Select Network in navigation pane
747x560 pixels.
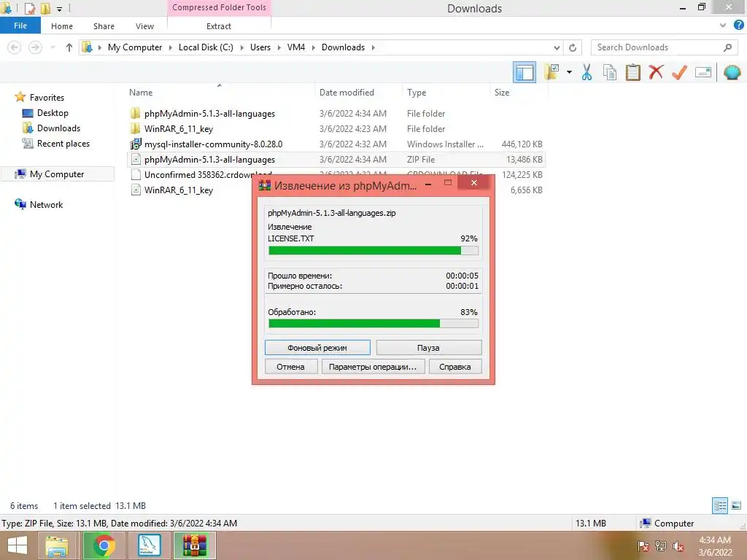pos(46,205)
